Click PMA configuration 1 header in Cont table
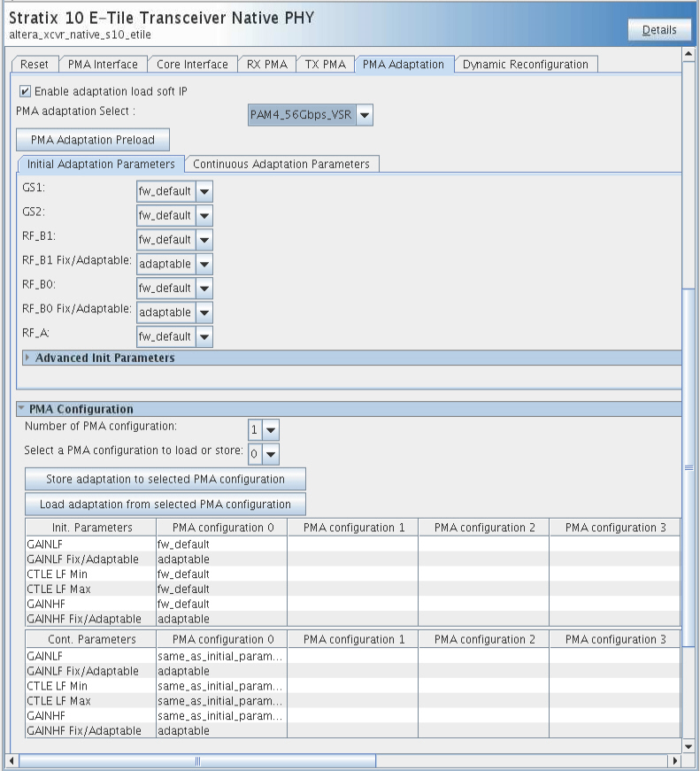700x771 pixels. 353,639
